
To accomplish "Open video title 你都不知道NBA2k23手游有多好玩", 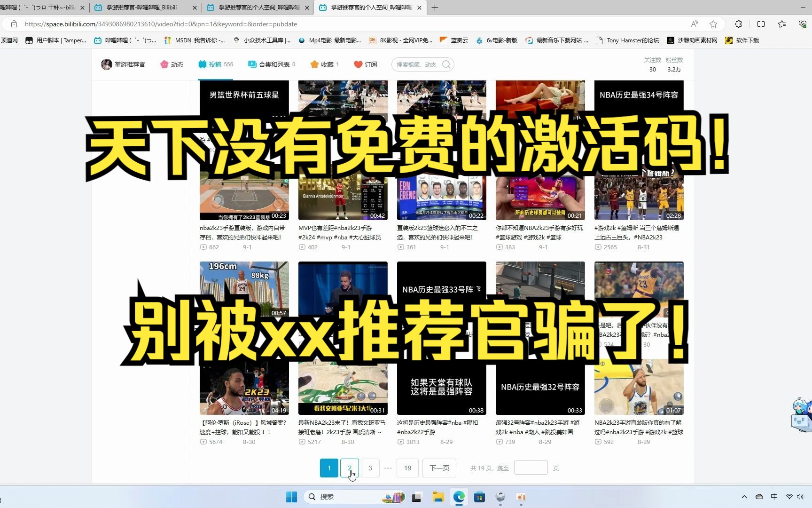I will (x=539, y=232).
